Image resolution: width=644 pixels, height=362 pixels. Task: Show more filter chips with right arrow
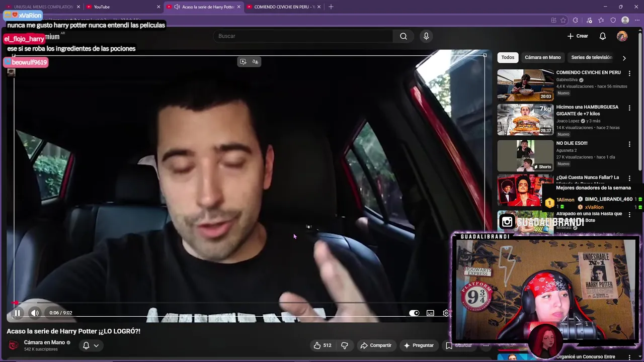coord(624,58)
